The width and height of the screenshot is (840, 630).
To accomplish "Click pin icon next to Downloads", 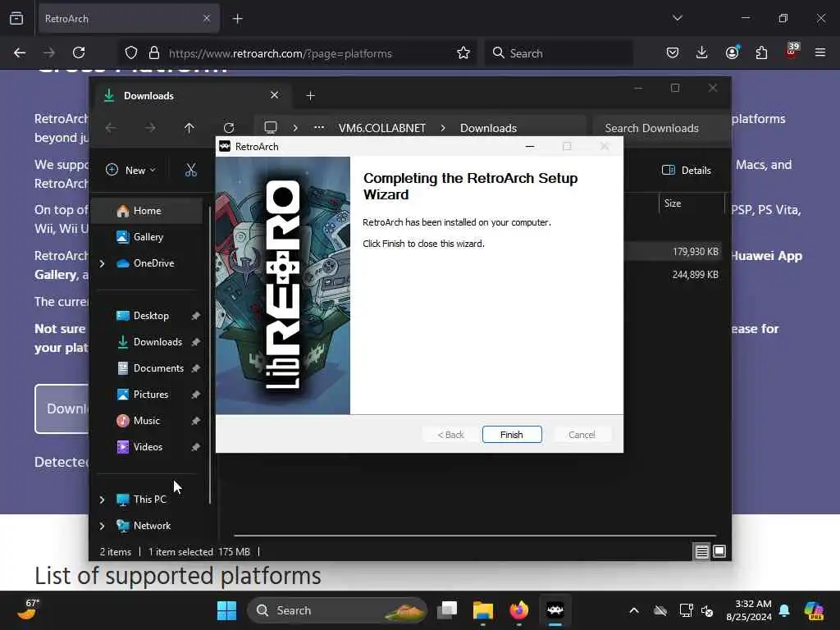I will (195, 342).
